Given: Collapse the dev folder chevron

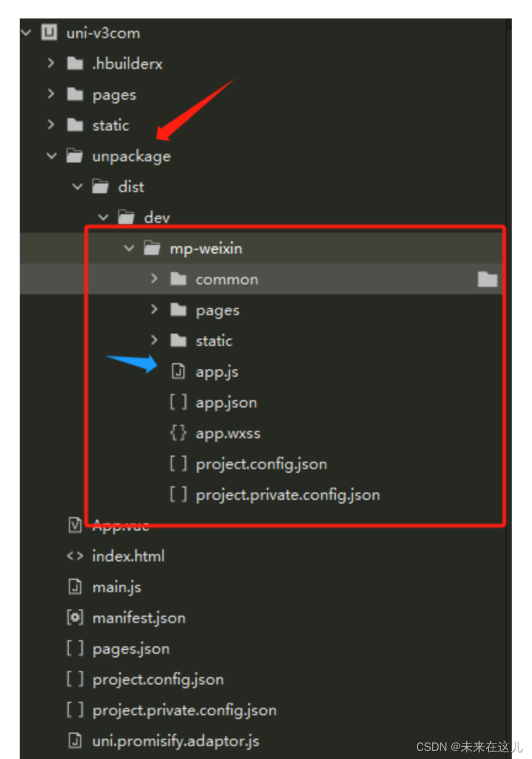Looking at the screenshot, I should (103, 217).
